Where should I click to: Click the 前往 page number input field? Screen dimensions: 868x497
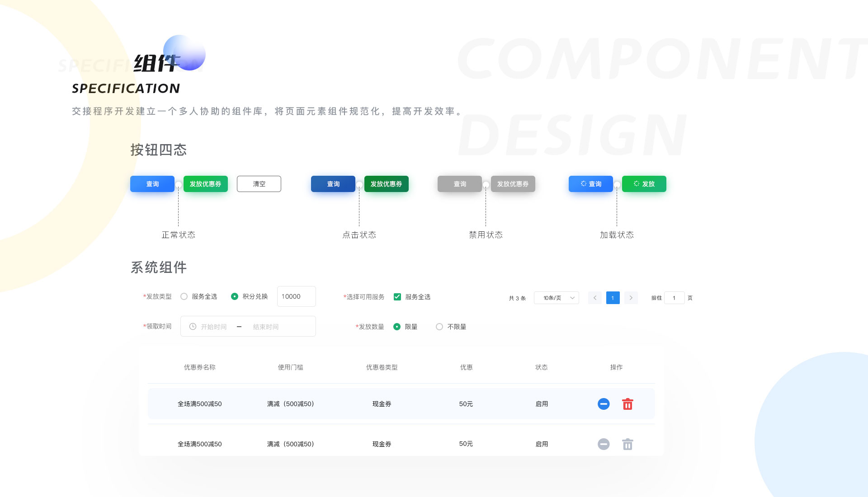[x=675, y=298]
